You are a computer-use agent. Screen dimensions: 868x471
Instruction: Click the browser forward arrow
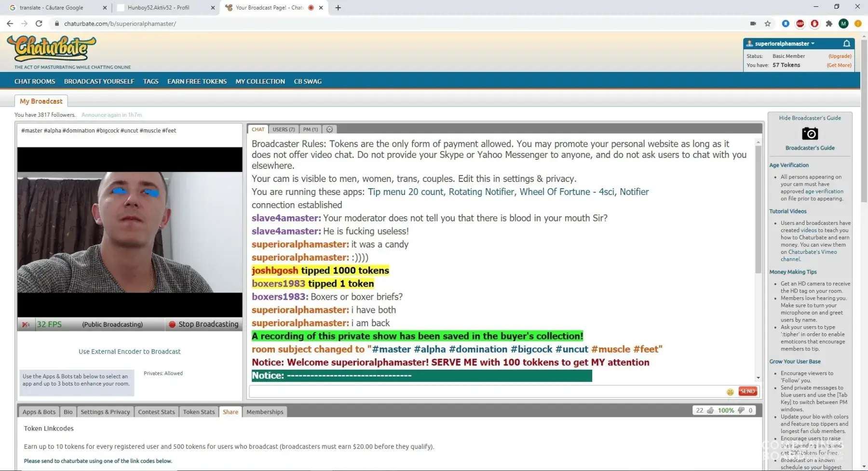tap(25, 24)
